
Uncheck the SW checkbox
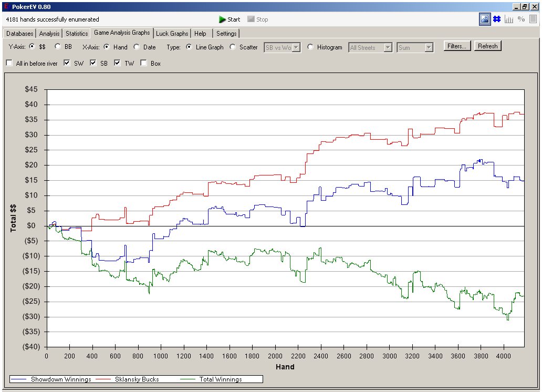click(x=67, y=64)
